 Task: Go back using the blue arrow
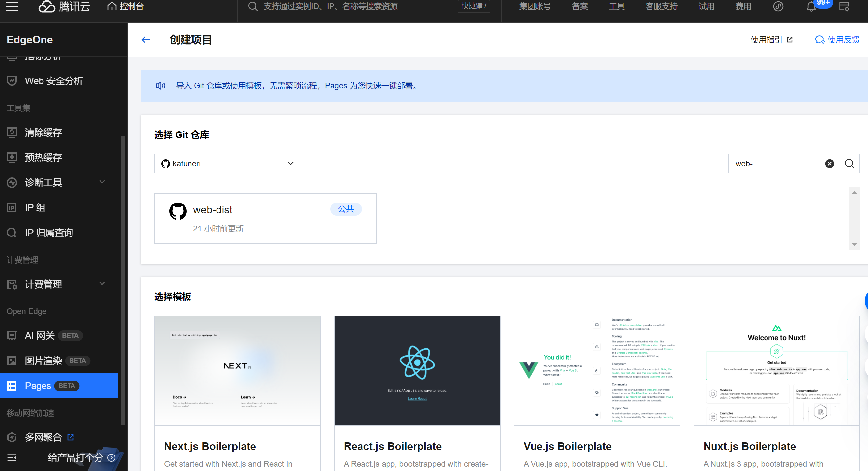(146, 40)
